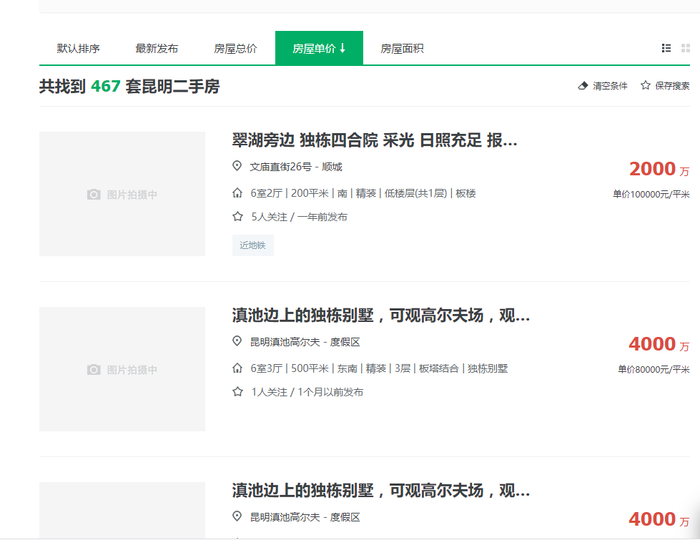700x543 pixels.
Task: Click the eraser icon to clear filters
Action: pos(584,86)
